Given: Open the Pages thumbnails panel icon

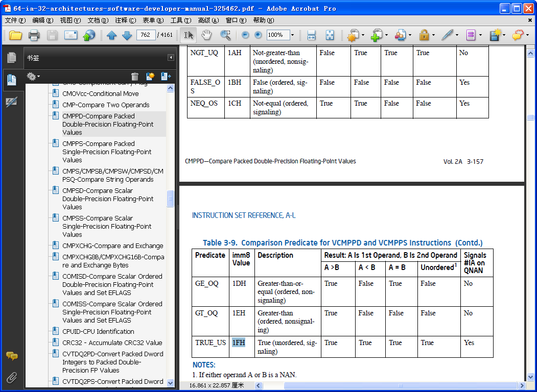Looking at the screenshot, I should (12, 58).
